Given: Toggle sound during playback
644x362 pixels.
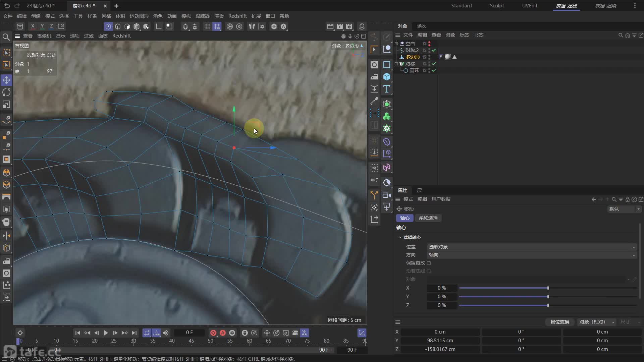Looking at the screenshot, I should (166, 333).
